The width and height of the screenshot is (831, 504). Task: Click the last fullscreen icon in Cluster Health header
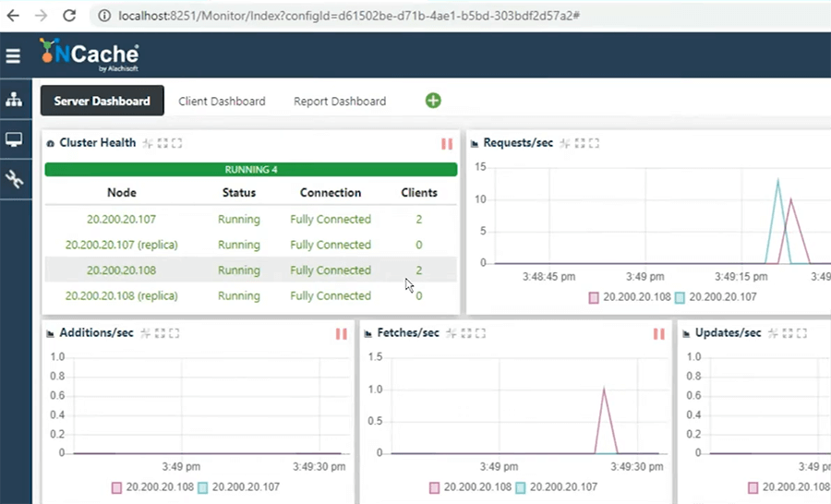coord(177,143)
